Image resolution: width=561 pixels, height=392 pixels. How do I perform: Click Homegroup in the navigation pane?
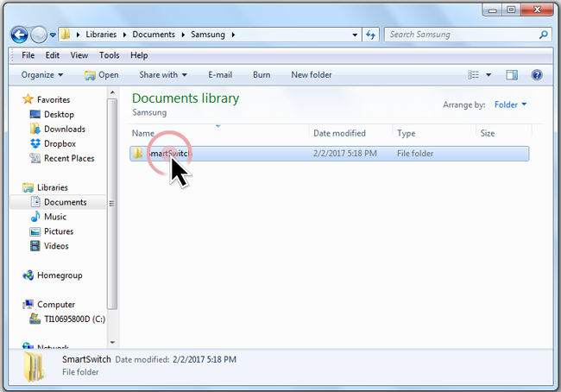pyautogui.click(x=60, y=275)
